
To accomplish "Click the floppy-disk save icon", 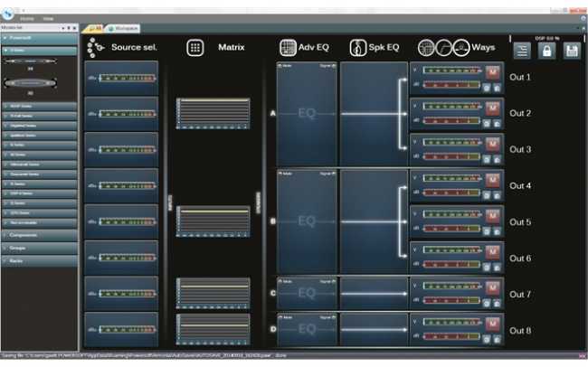I will [x=572, y=51].
